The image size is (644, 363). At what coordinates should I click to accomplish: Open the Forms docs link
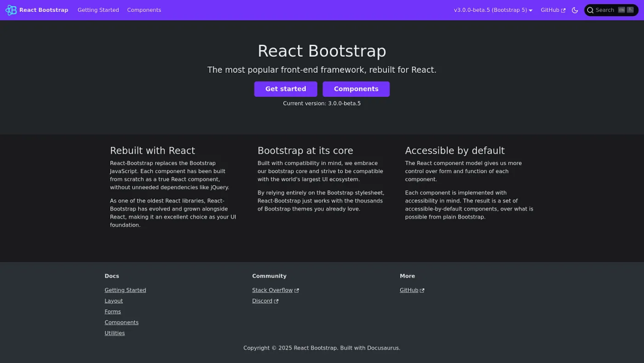point(113,312)
